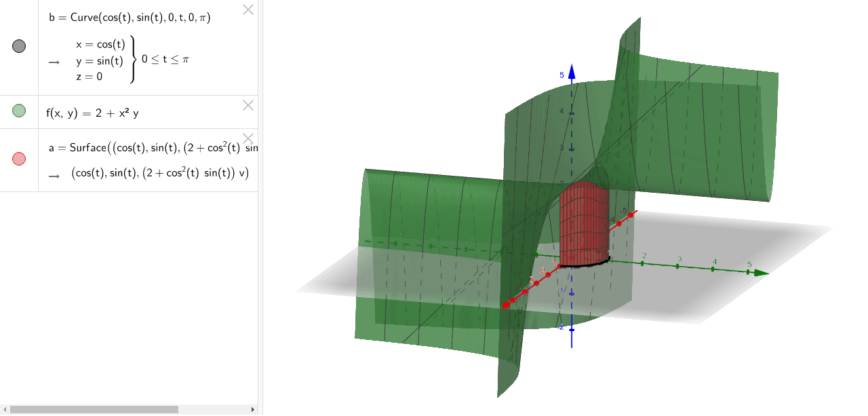Image resolution: width=868 pixels, height=416 pixels.
Task: Click the right scroll arrow below the algebra view
Action: point(252,408)
